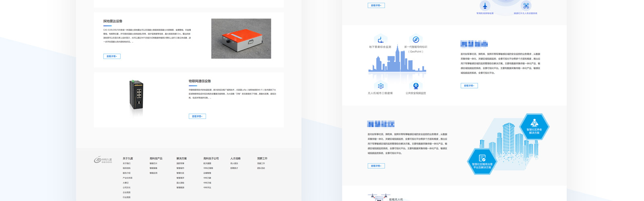Click the drone icon at top right
Viewport: 644px width, 201px height.
click(526, 6)
